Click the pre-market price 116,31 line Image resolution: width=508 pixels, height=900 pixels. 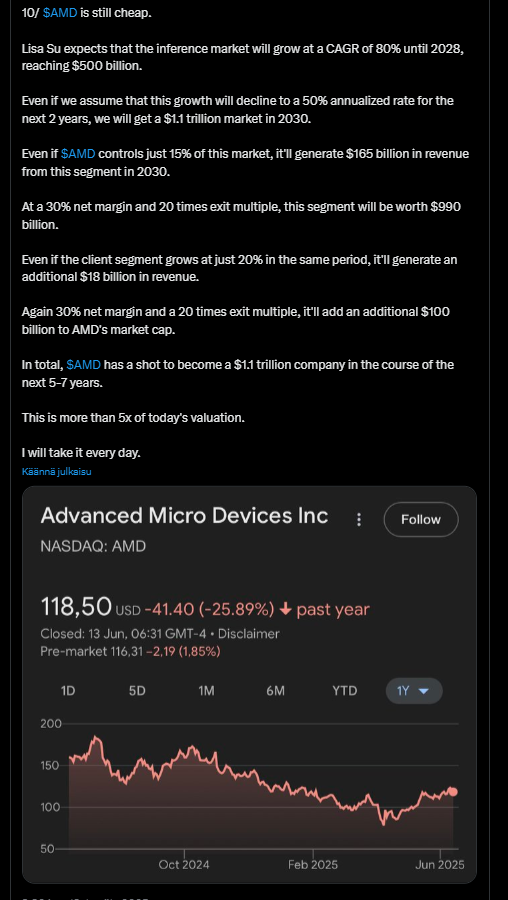[130, 651]
